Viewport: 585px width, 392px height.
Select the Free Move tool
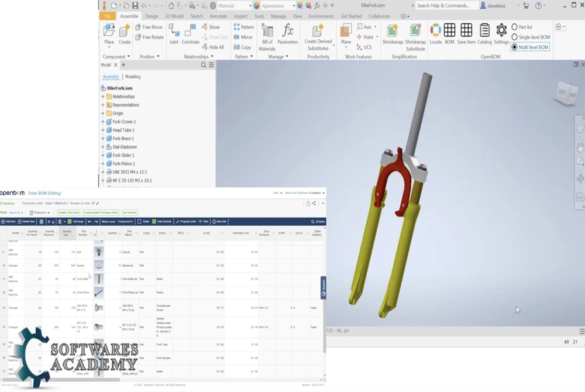click(x=149, y=27)
